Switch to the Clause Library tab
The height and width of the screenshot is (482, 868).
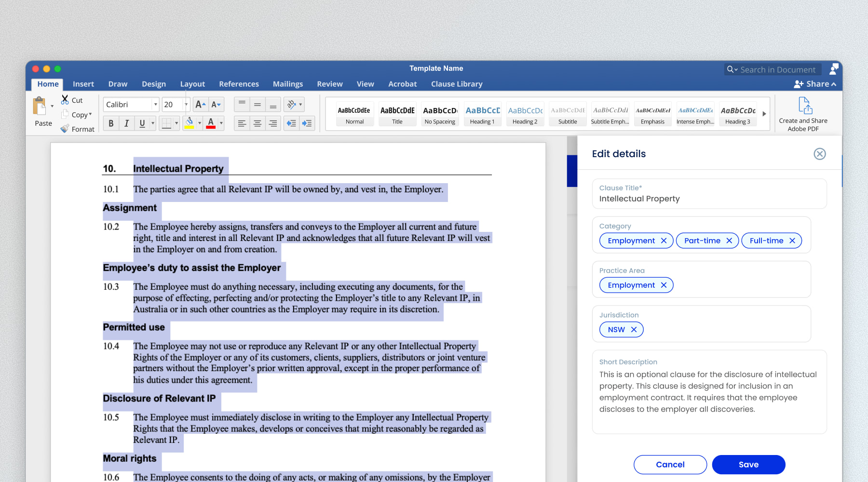click(x=456, y=84)
